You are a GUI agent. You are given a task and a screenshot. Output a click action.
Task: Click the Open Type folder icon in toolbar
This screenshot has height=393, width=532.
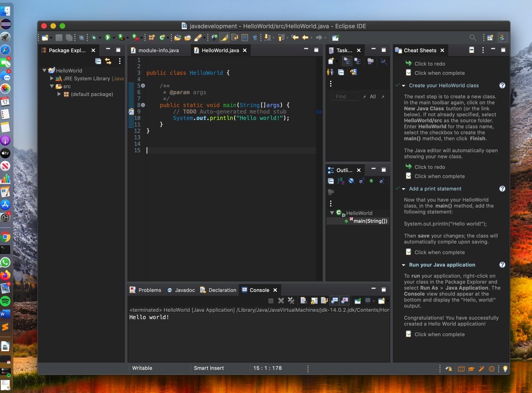pos(177,38)
